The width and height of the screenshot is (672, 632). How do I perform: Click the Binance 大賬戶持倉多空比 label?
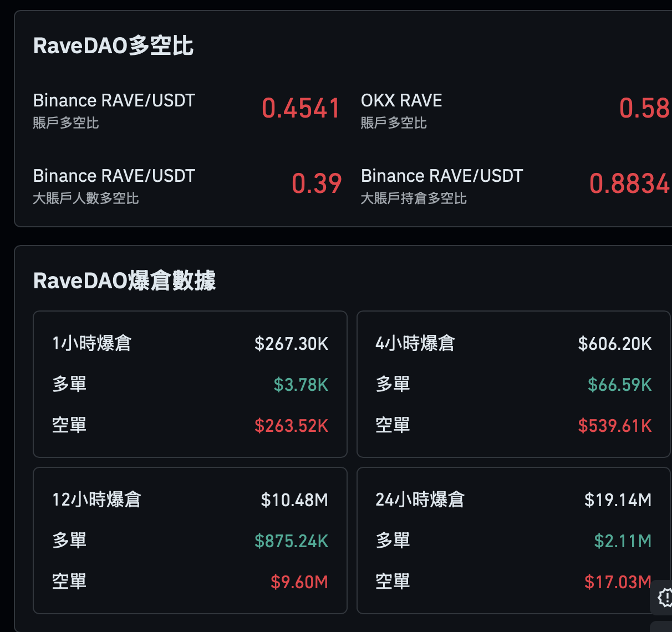[x=441, y=185]
